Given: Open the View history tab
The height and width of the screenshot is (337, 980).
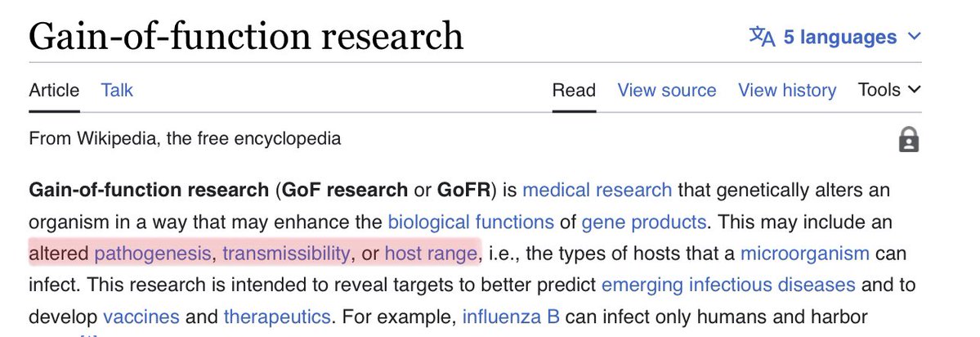Looking at the screenshot, I should click(x=787, y=90).
